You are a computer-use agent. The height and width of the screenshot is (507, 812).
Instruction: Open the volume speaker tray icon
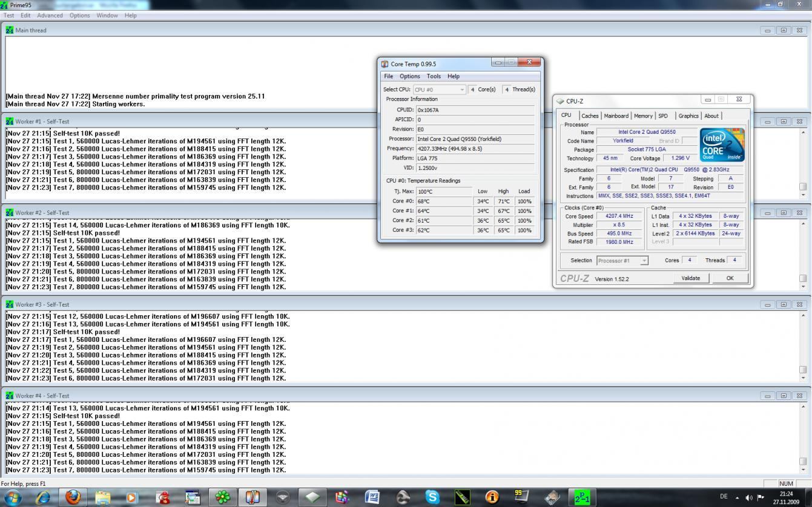click(749, 497)
